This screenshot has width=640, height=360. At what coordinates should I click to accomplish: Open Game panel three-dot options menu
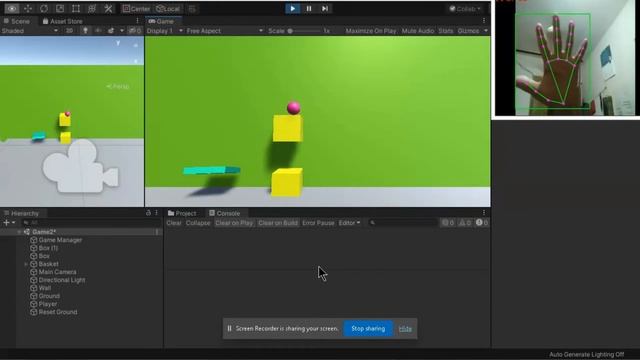click(484, 21)
